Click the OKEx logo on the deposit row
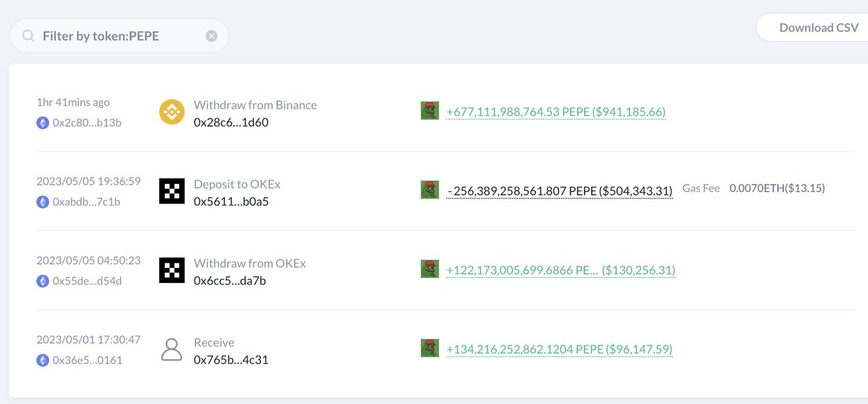This screenshot has width=868, height=404. [172, 191]
